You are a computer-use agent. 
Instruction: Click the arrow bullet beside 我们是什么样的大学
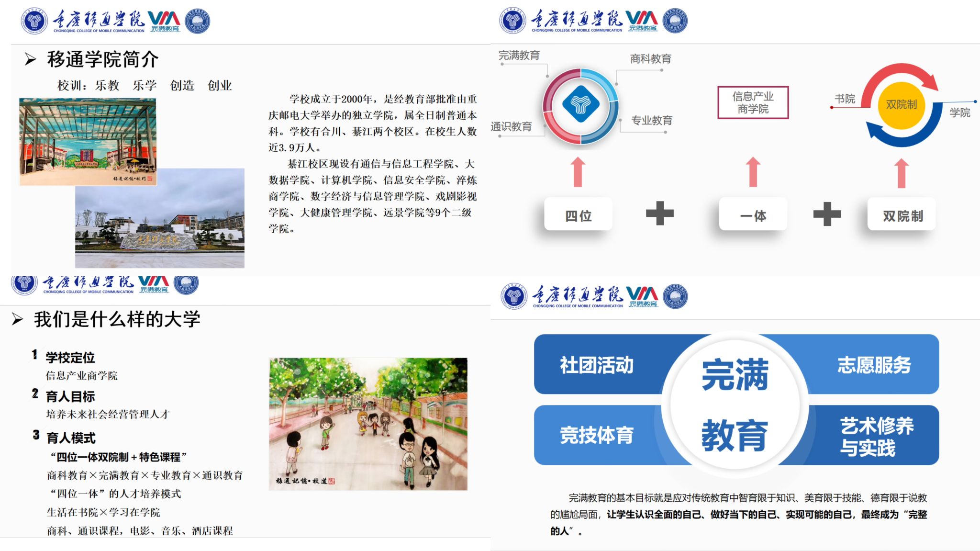pos(18,319)
